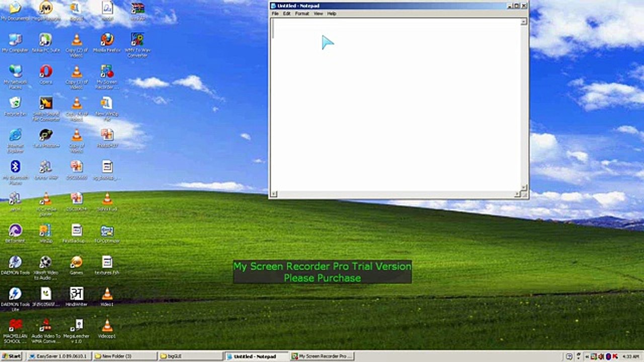
Task: Click the system tray clock
Action: (x=632, y=356)
